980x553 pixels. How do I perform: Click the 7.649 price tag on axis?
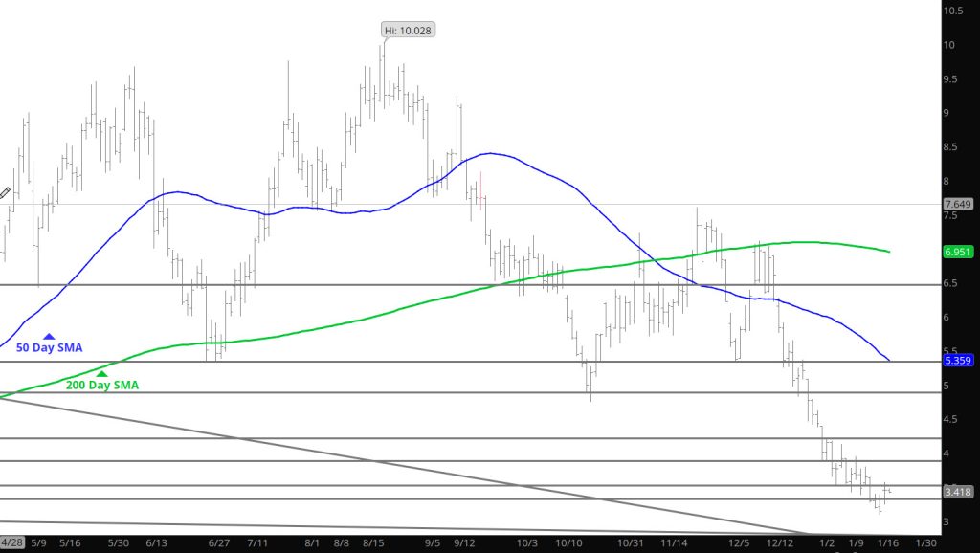pyautogui.click(x=958, y=204)
